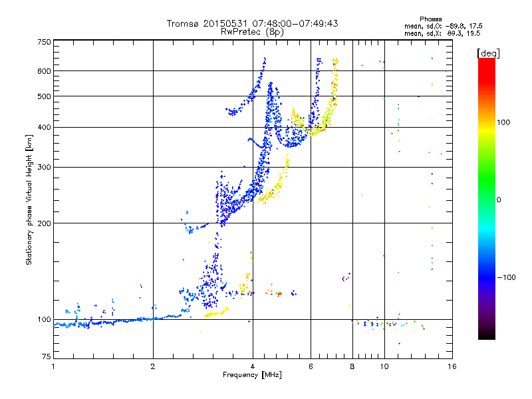This screenshot has height=399, width=532.
Task: Click the x-axis tick label '4'
Action: (253, 366)
